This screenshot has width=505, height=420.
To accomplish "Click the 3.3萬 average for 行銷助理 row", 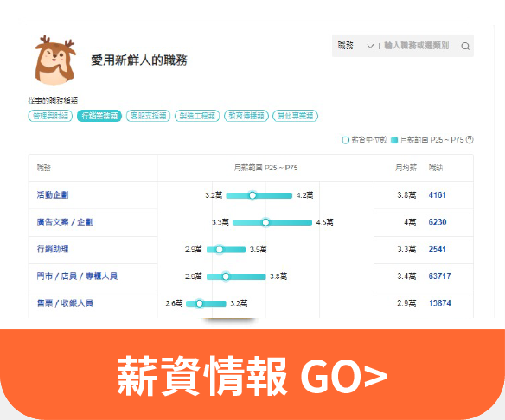I will (x=406, y=250).
